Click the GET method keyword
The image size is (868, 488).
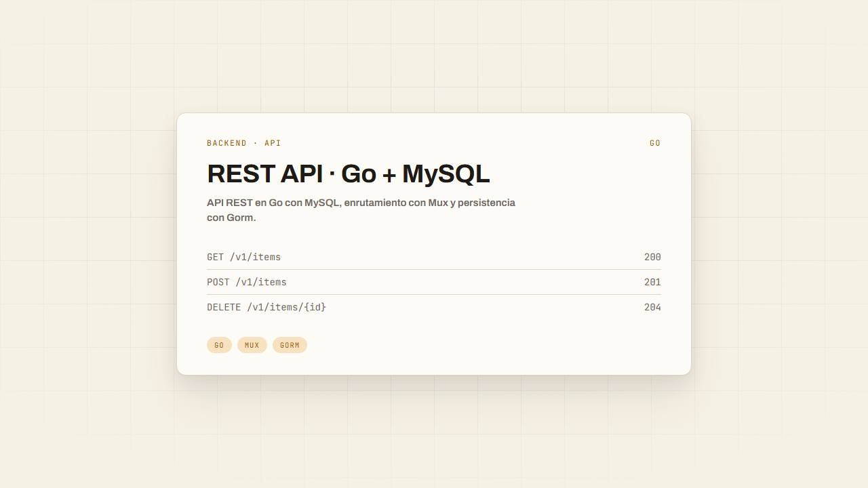(x=216, y=257)
